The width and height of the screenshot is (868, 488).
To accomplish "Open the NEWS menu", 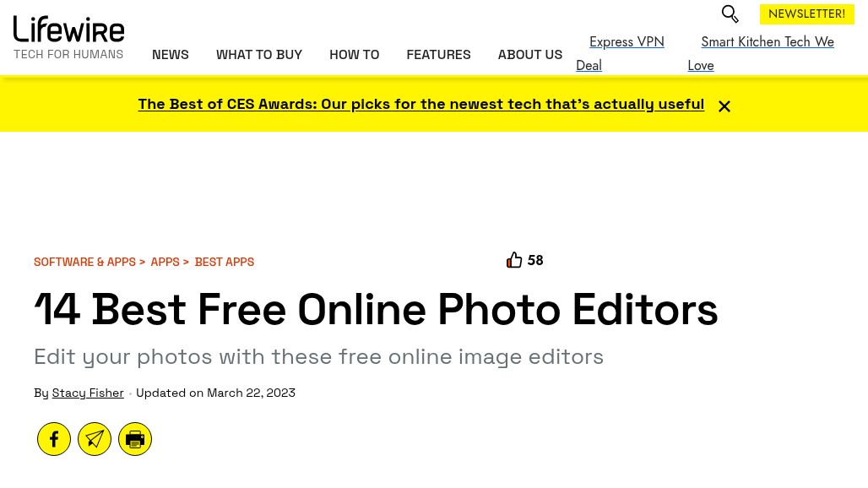I will coord(170,54).
